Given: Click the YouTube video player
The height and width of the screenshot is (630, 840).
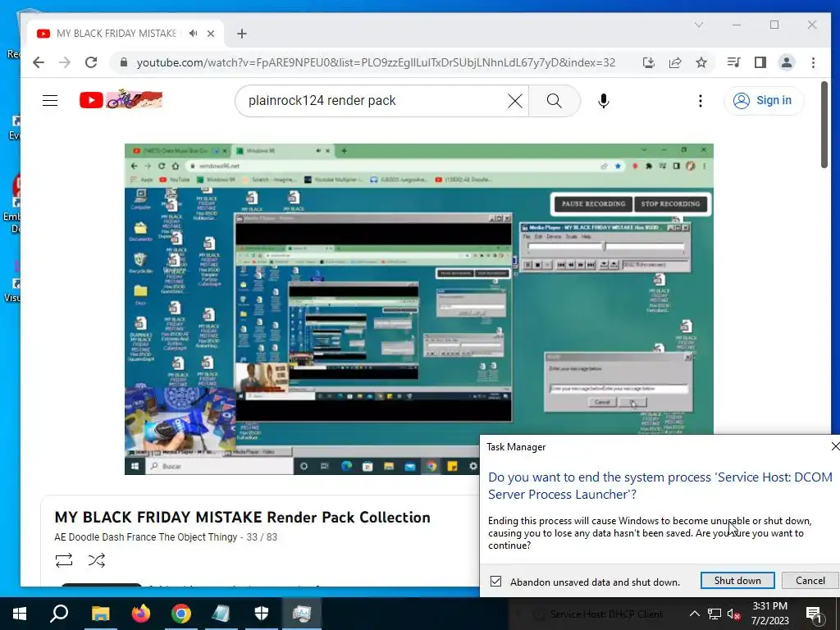Looking at the screenshot, I should 418,309.
